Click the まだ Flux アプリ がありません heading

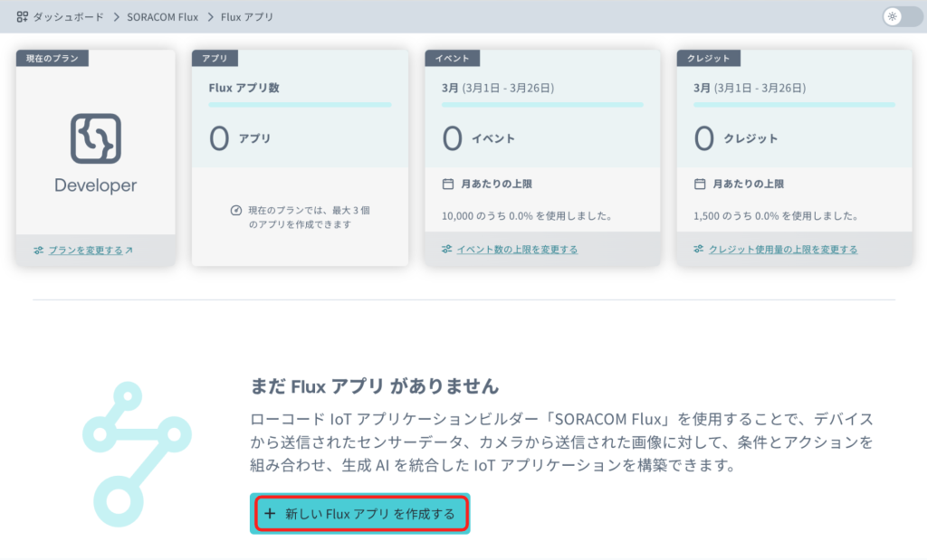374,386
